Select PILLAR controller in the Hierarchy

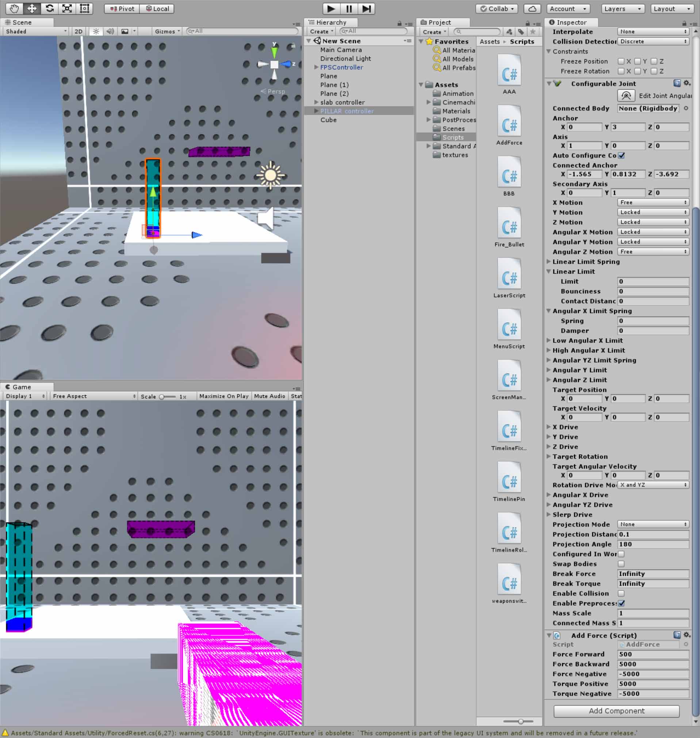click(x=347, y=111)
